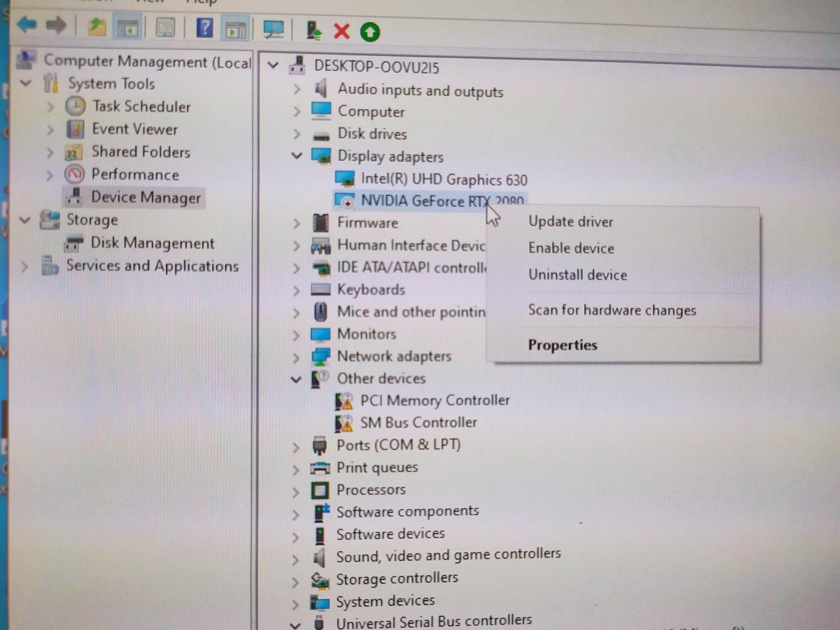The image size is (840, 630).
Task: Expand Audio inputs and outputs category
Action: (x=297, y=89)
